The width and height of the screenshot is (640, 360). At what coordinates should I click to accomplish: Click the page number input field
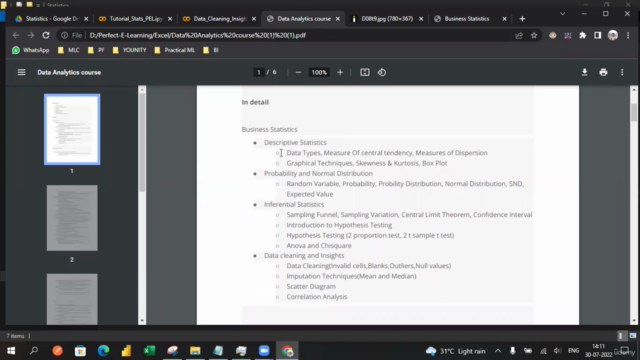258,72
